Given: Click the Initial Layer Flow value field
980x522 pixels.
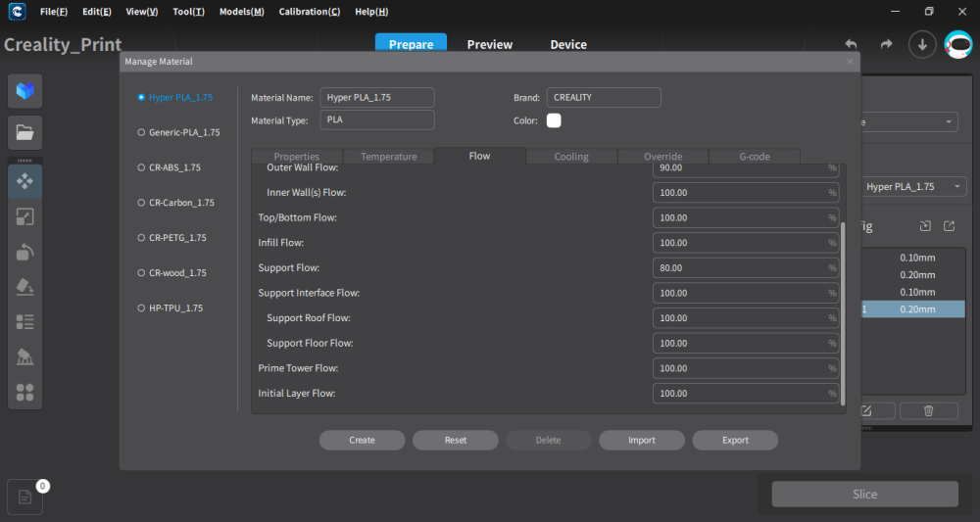Looking at the screenshot, I should [x=746, y=394].
